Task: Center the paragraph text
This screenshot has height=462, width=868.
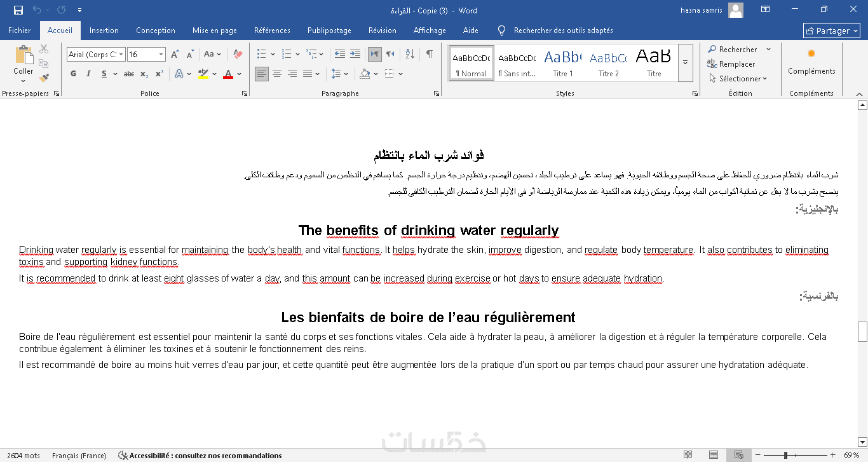Action: (x=277, y=74)
